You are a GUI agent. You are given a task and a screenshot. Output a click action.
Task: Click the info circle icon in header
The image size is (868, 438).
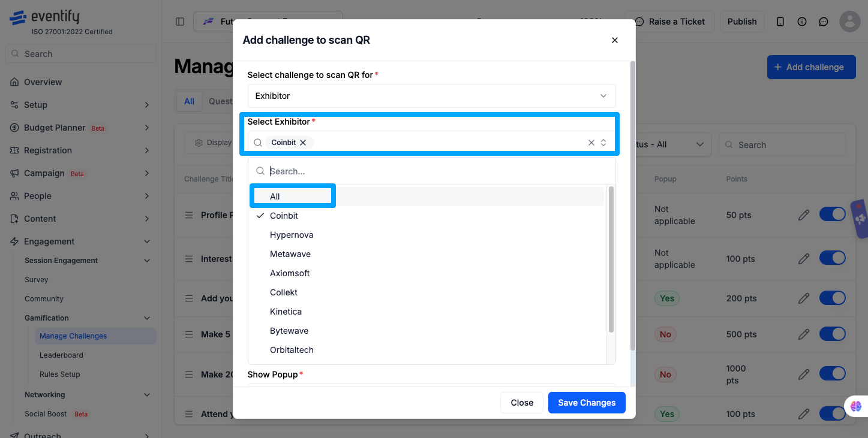coord(802,22)
